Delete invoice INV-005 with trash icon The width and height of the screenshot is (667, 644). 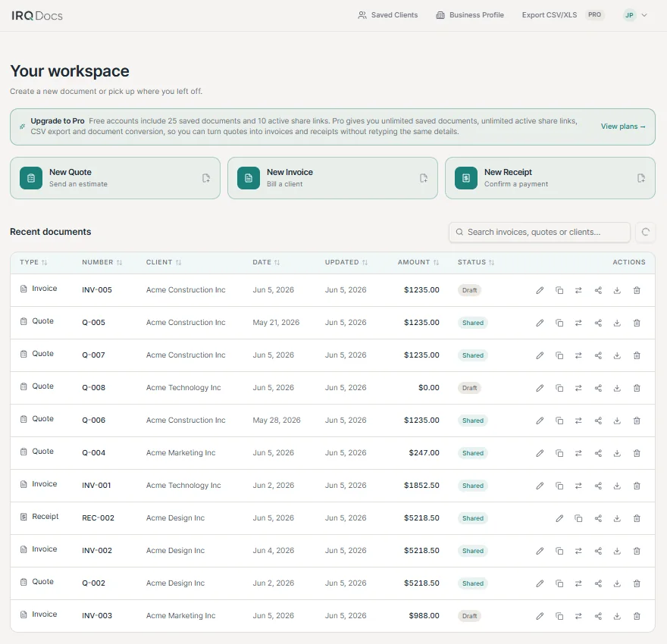pyautogui.click(x=637, y=290)
